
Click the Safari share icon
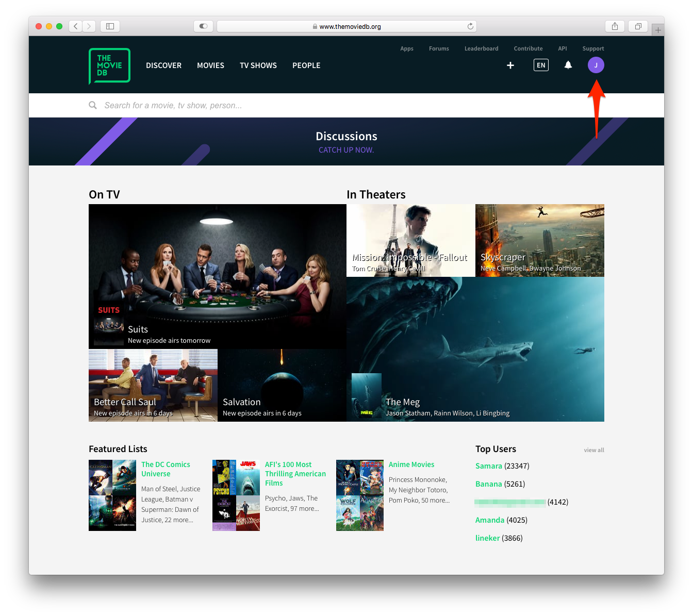pyautogui.click(x=615, y=26)
